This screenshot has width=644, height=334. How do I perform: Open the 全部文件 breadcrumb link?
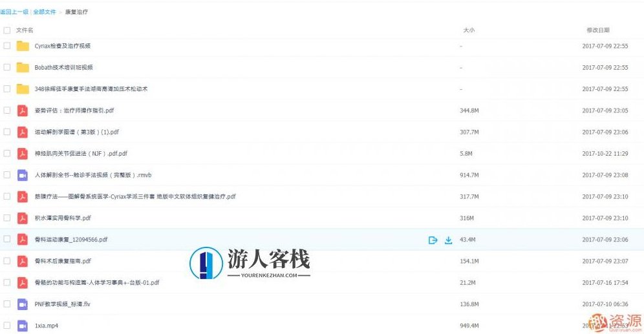(x=45, y=12)
